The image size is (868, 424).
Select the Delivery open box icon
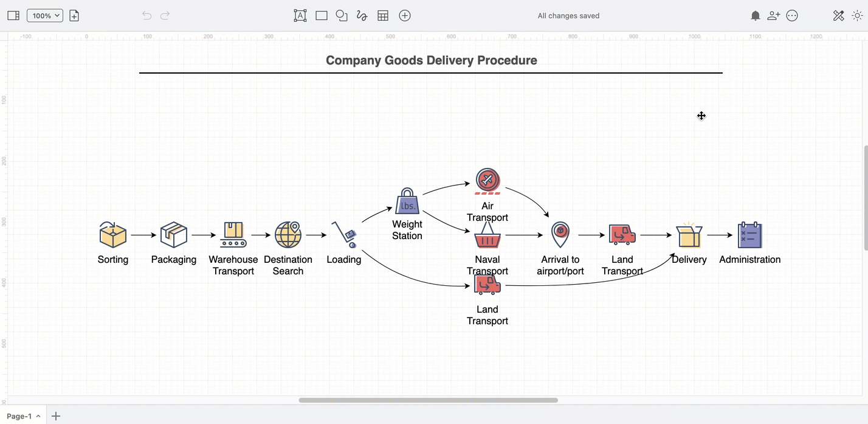(689, 234)
